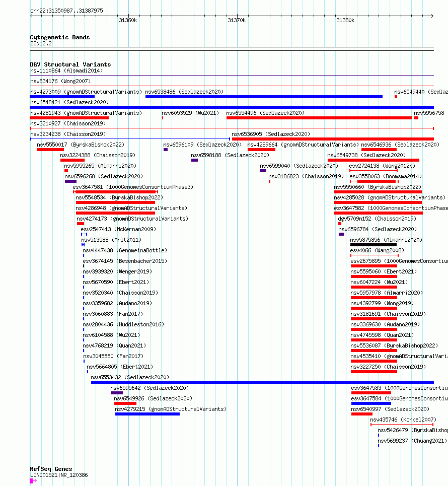448x486 pixels.
Task: Select nsv2804436 (Huddleston2016) variant
Action: click(123, 324)
